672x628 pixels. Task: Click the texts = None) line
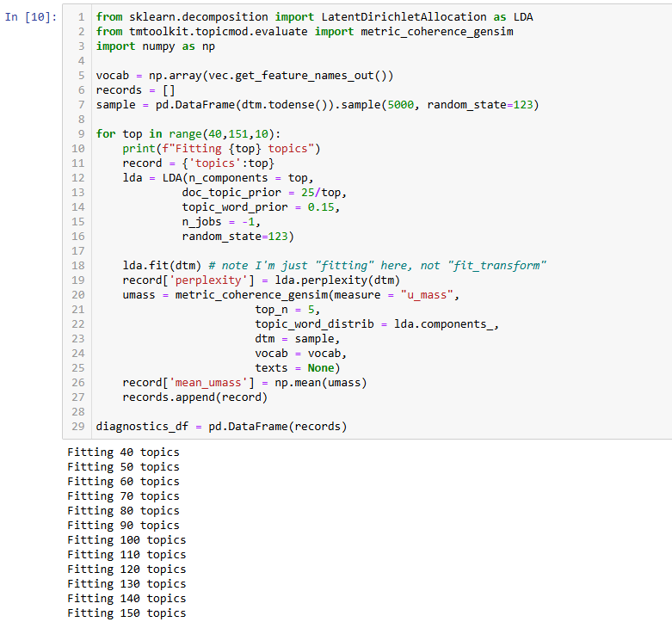pos(298,367)
